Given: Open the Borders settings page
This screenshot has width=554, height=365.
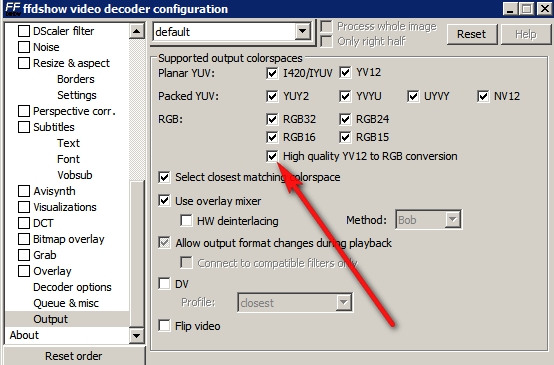Looking at the screenshot, I should [x=76, y=79].
